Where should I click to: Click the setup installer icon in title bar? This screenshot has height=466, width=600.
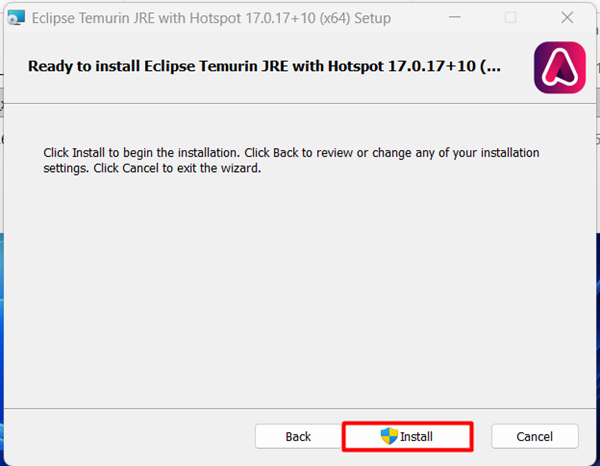[x=15, y=18]
